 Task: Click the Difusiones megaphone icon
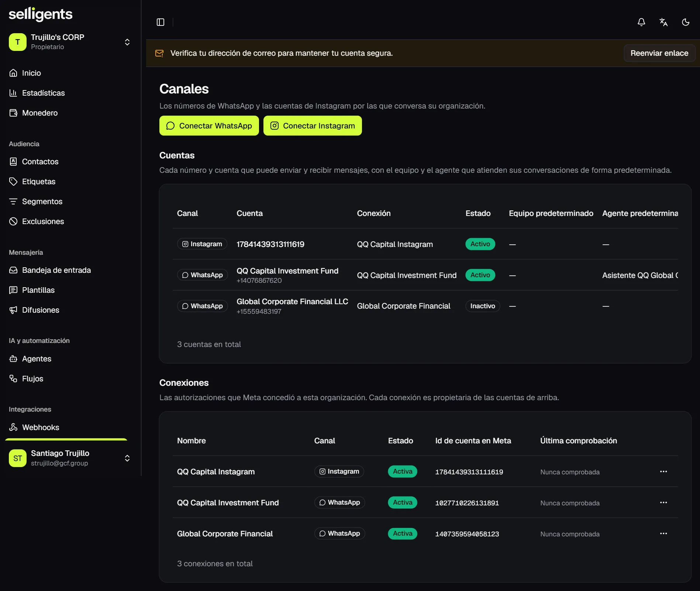pyautogui.click(x=13, y=310)
